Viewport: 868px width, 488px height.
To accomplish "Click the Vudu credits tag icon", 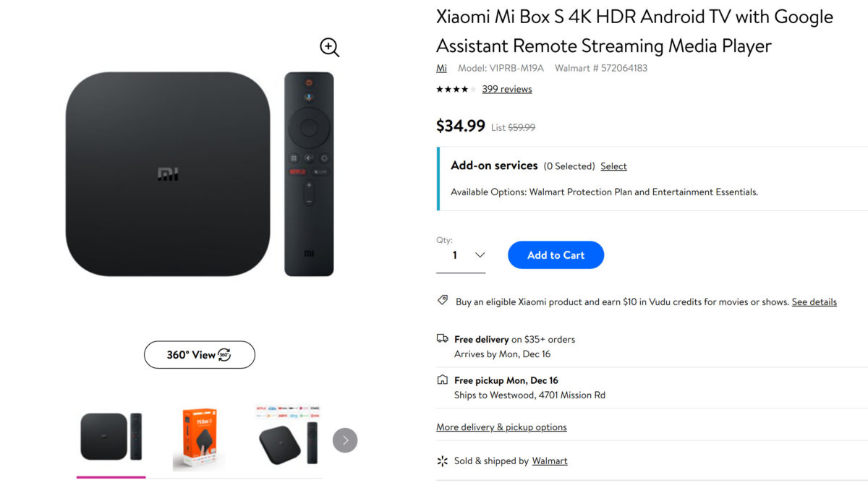I will 443,301.
